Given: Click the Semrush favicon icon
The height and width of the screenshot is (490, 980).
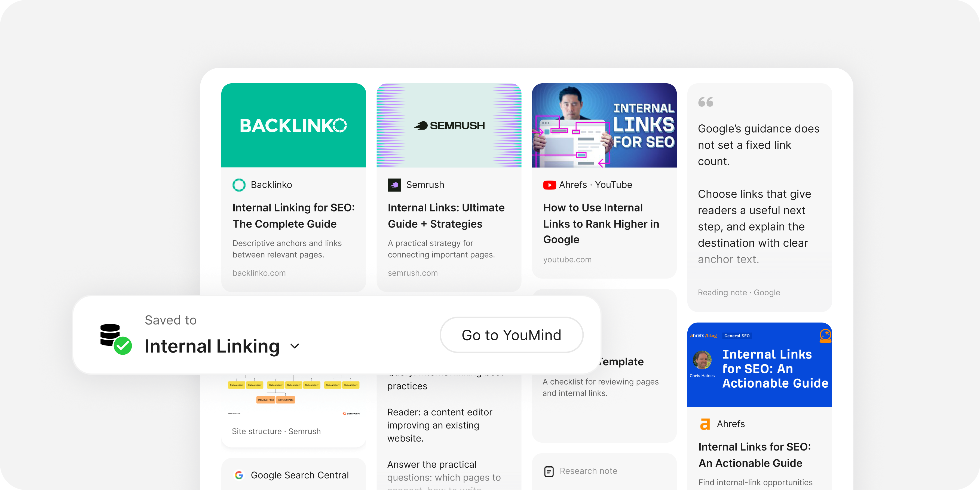Looking at the screenshot, I should tap(394, 185).
